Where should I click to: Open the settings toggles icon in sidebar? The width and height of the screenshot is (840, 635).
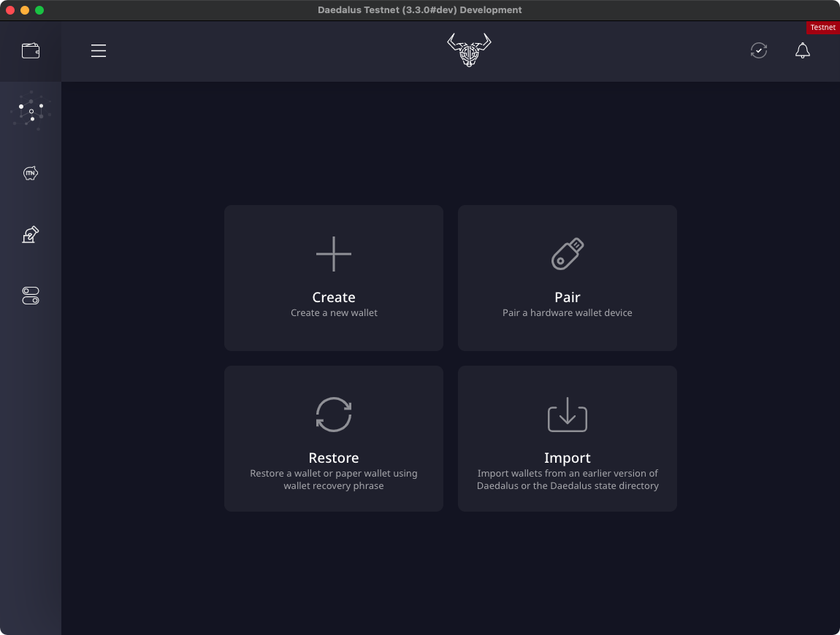click(x=31, y=296)
